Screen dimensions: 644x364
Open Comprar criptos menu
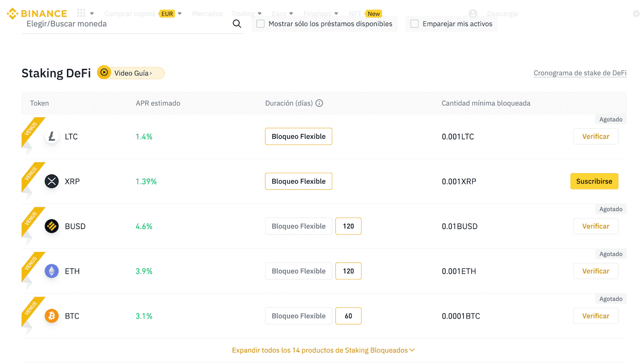point(130,14)
